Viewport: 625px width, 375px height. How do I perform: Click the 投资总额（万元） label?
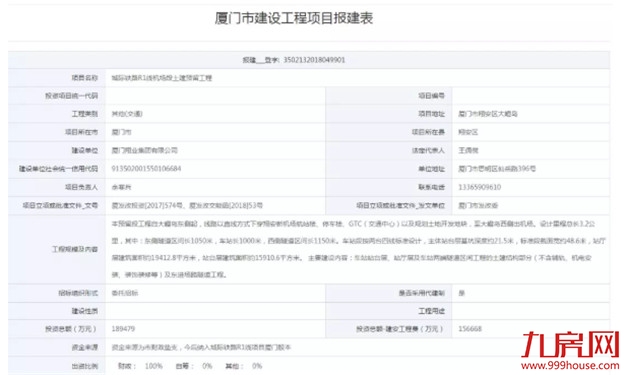click(x=71, y=329)
